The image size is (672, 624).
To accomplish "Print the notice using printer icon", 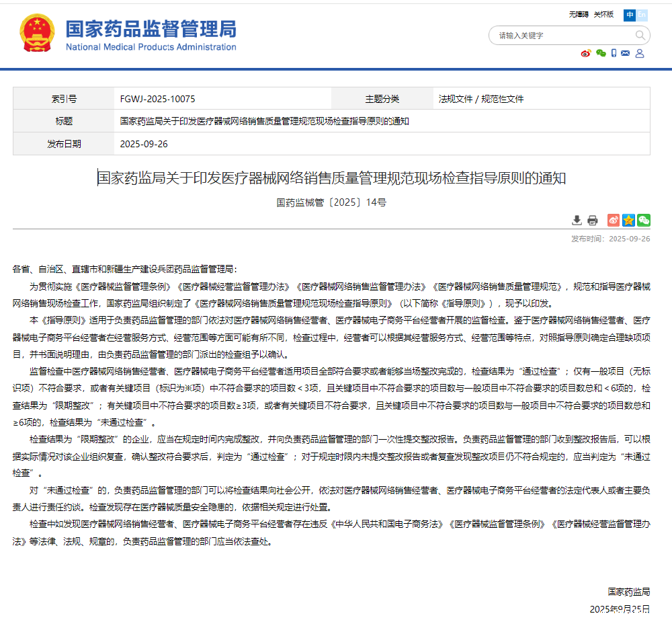I will (x=592, y=221).
